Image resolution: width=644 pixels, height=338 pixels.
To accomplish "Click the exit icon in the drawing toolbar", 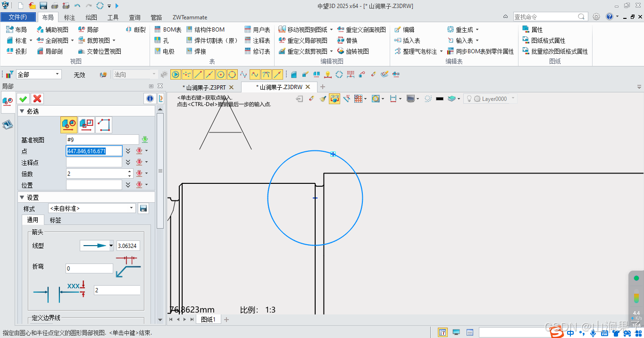I will [300, 99].
